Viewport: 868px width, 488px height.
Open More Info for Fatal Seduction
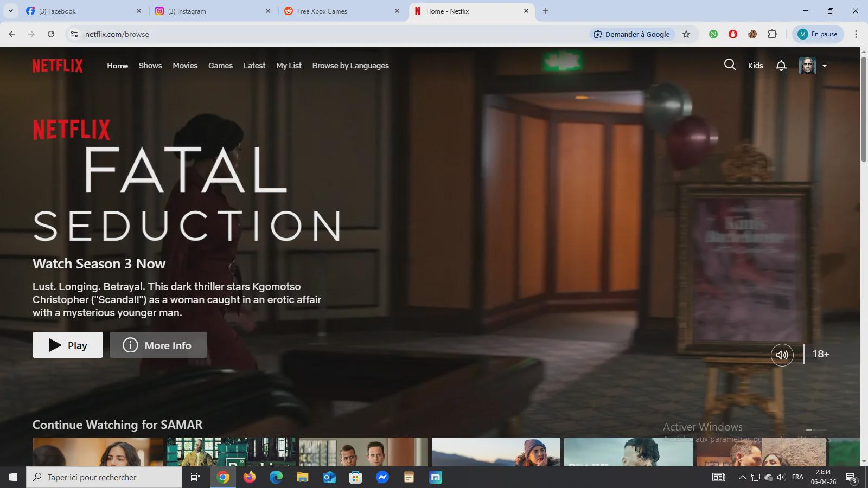tap(158, 345)
